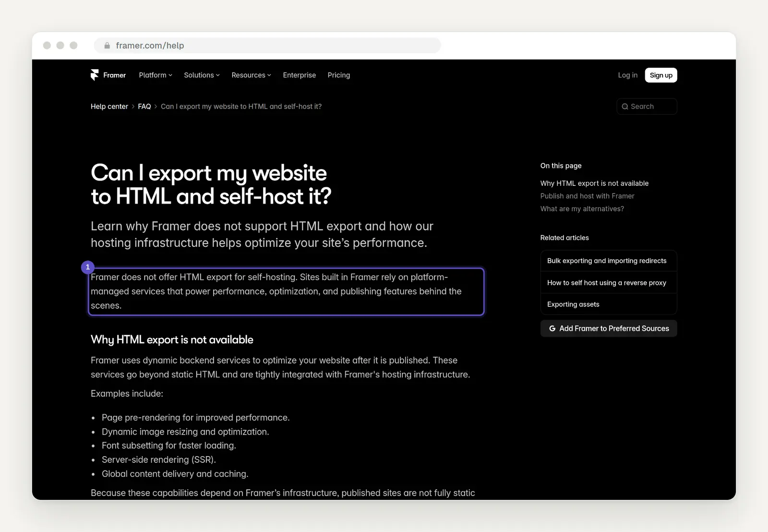This screenshot has height=532, width=768.
Task: Expand the Solutions menu
Action: (x=202, y=75)
